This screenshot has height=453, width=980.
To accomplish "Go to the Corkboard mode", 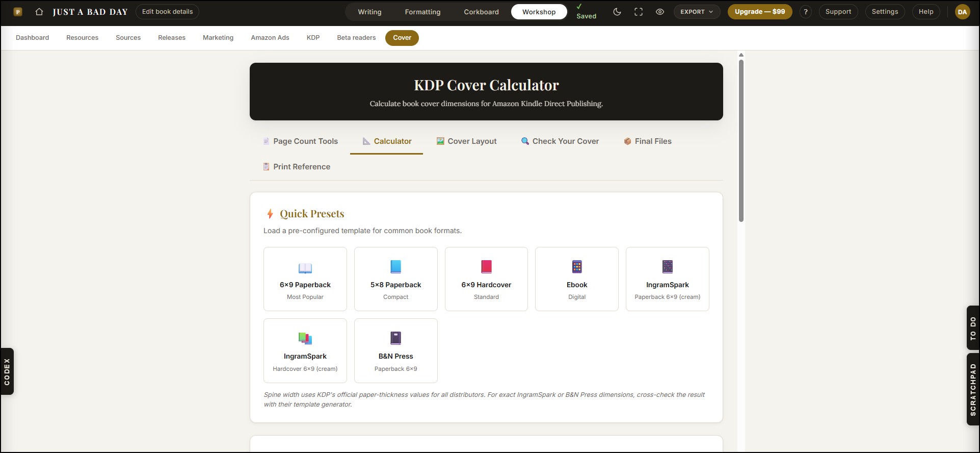I will [481, 12].
